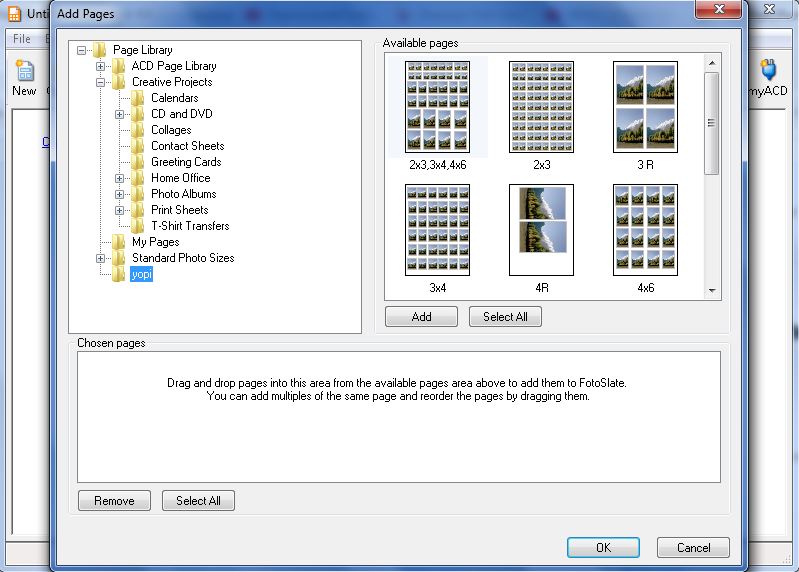Select the 4x6 page thumbnail
Viewport: 799px width, 572px height.
pyautogui.click(x=645, y=230)
